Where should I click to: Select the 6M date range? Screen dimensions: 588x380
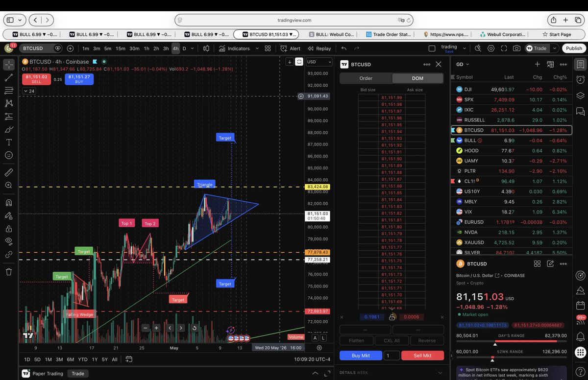click(x=71, y=359)
